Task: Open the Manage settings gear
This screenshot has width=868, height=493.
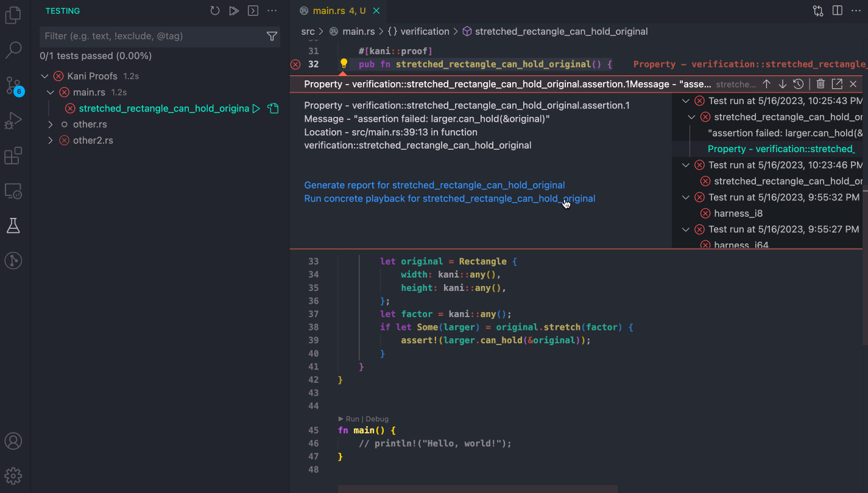Action: (13, 475)
